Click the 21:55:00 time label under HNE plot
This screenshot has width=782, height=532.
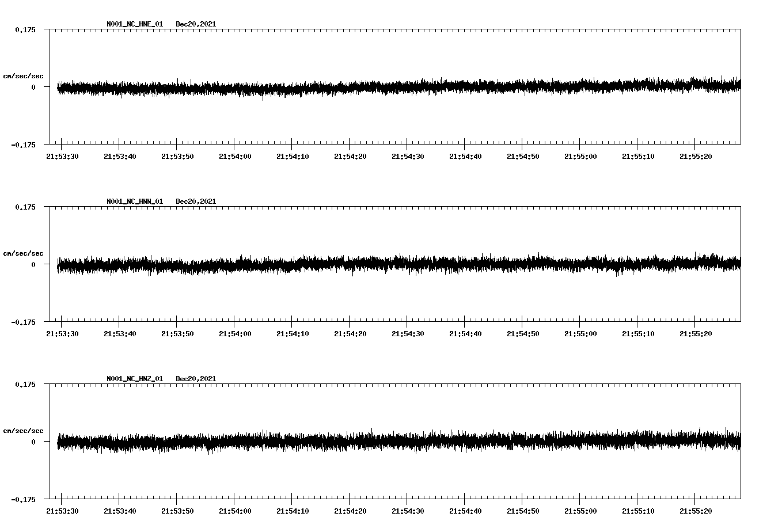point(580,157)
